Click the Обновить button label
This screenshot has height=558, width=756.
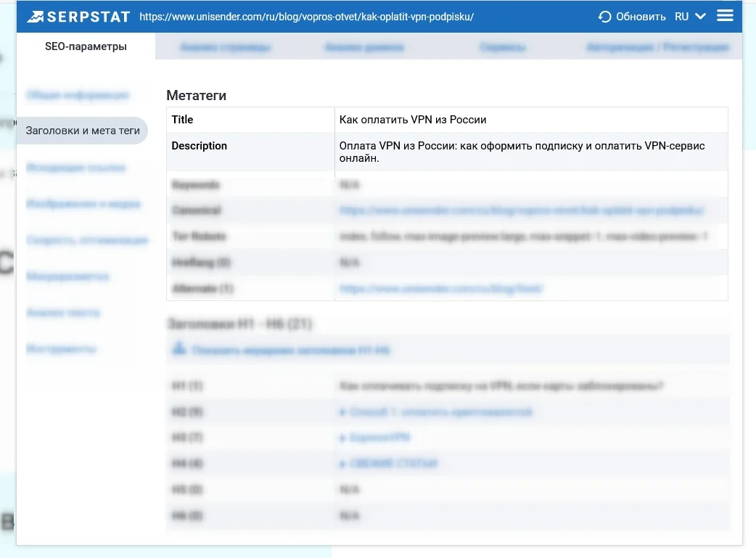click(x=641, y=17)
